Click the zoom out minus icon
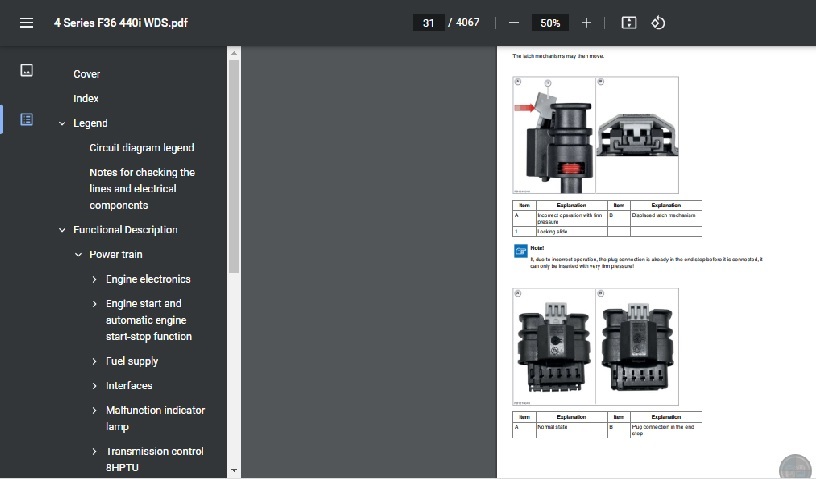Screen dimensions: 816x479 514,23
